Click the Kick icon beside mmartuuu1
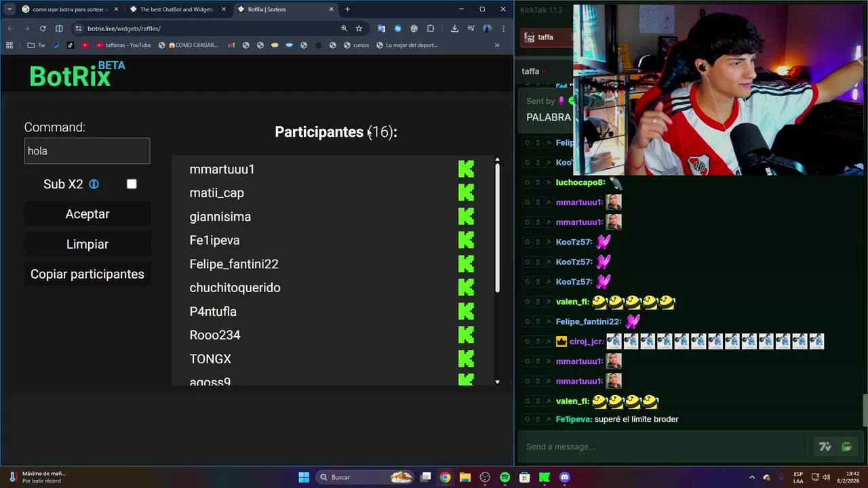Screen dimensions: 868x488 click(466, 169)
